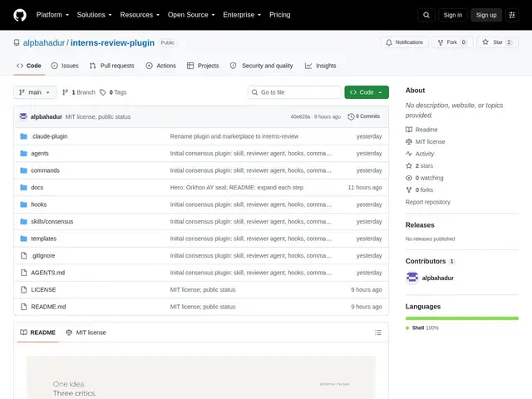Open the appearance settings icon beside Sign up
532x399 pixels.
click(x=512, y=15)
